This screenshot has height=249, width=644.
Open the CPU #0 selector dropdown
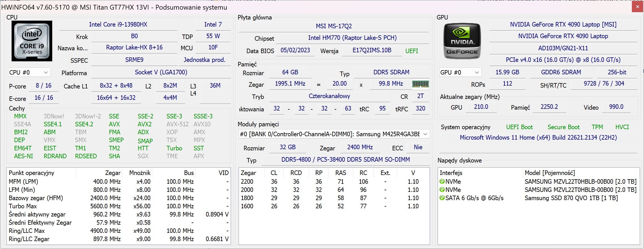(29, 72)
